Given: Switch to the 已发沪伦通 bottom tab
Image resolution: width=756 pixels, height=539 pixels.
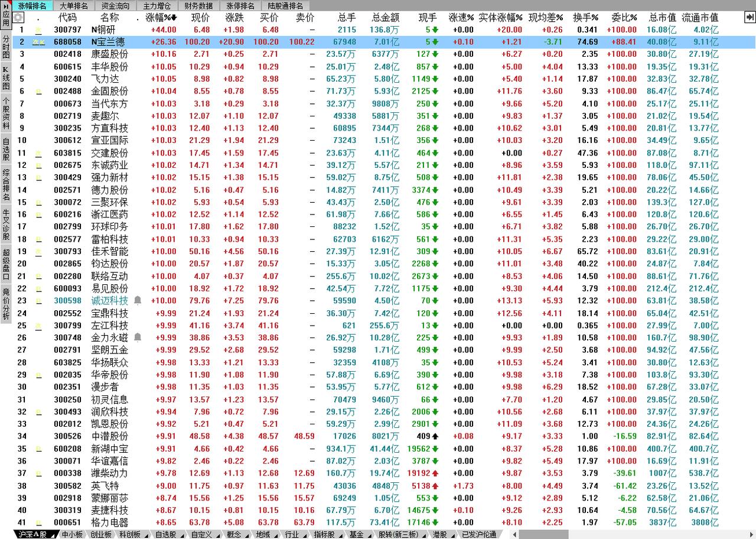Looking at the screenshot, I should pyautogui.click(x=479, y=534).
